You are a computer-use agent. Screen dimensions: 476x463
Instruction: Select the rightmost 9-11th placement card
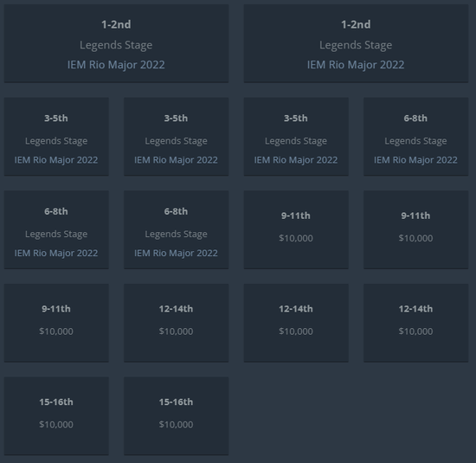[x=416, y=229]
